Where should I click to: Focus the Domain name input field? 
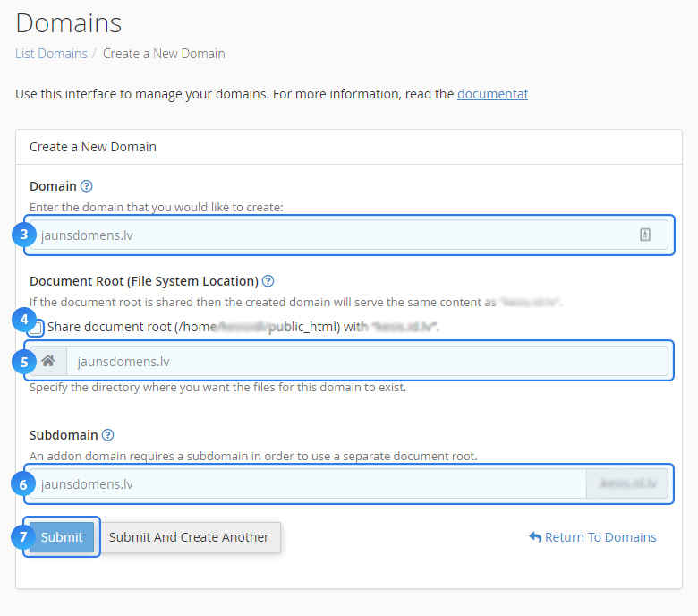(x=349, y=235)
